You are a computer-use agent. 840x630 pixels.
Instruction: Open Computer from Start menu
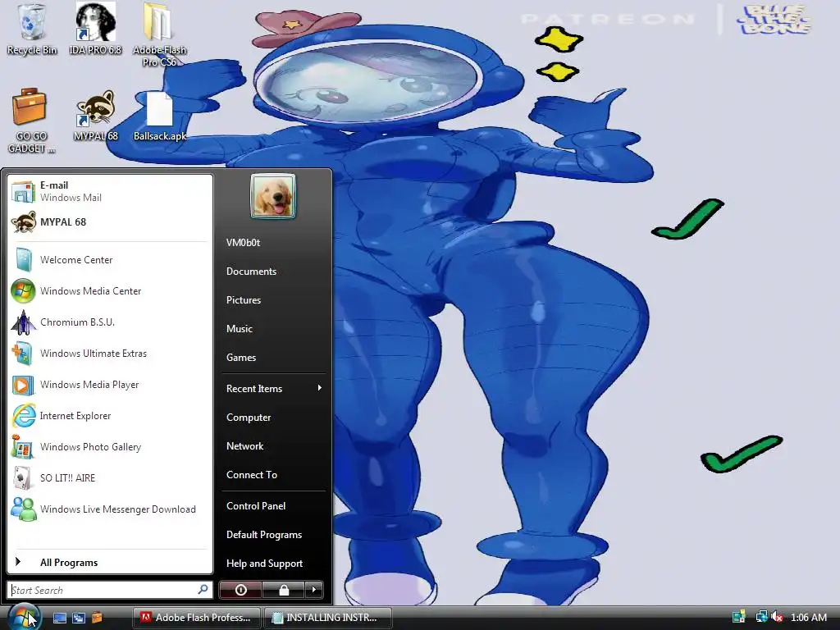pos(273,418)
